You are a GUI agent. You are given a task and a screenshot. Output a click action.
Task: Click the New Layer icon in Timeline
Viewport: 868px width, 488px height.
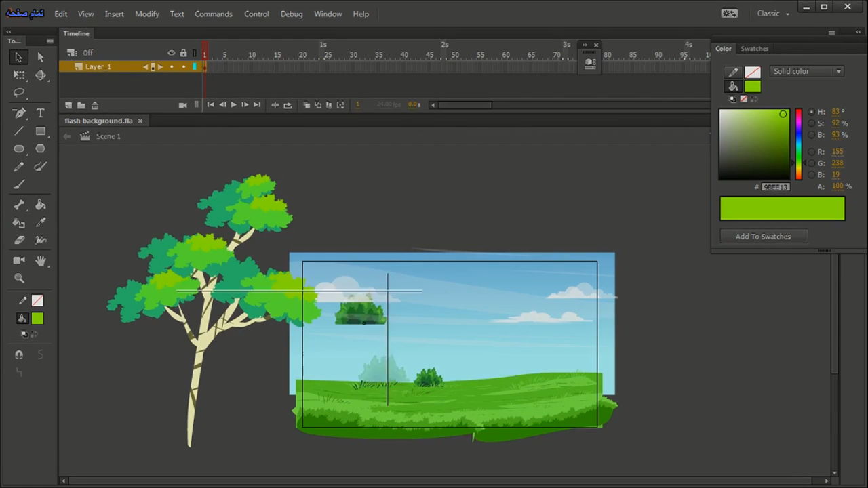[x=68, y=105]
